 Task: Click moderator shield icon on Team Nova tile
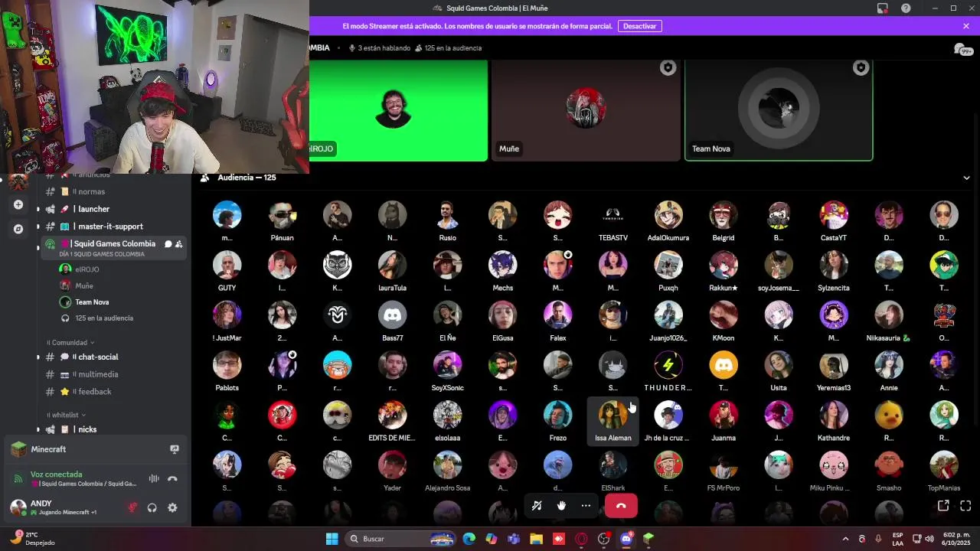tap(861, 68)
